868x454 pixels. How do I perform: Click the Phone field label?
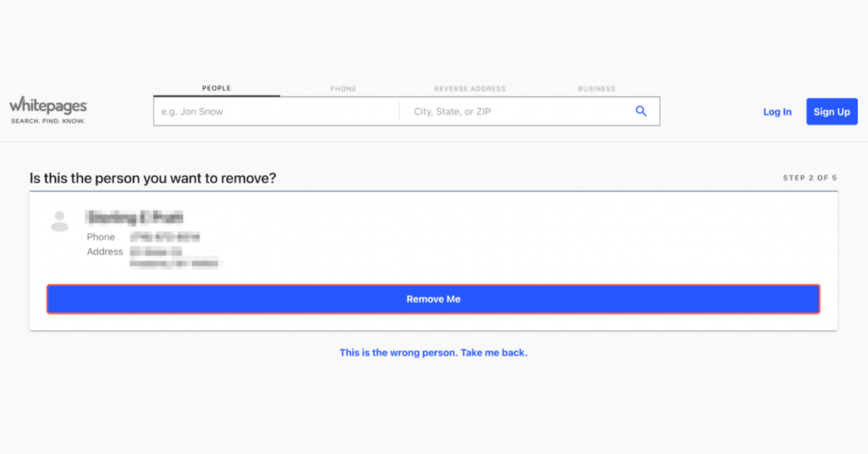[x=101, y=237]
